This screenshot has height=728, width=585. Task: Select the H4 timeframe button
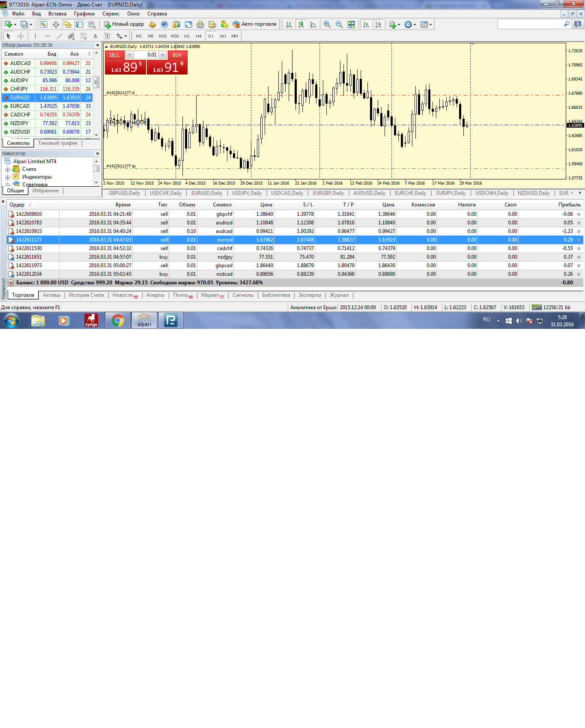(x=199, y=36)
